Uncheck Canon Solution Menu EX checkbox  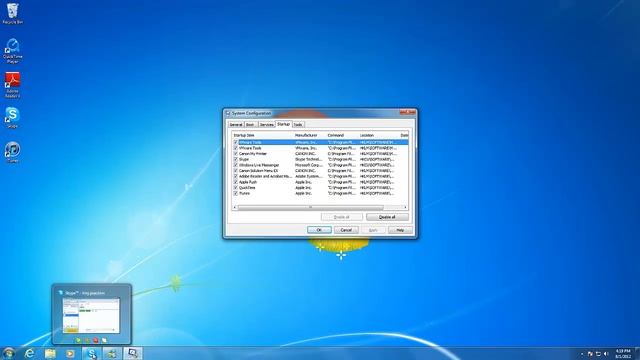tap(236, 171)
